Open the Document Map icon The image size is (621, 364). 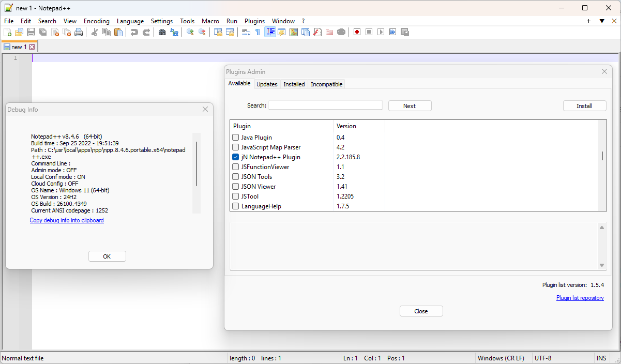pos(294,32)
